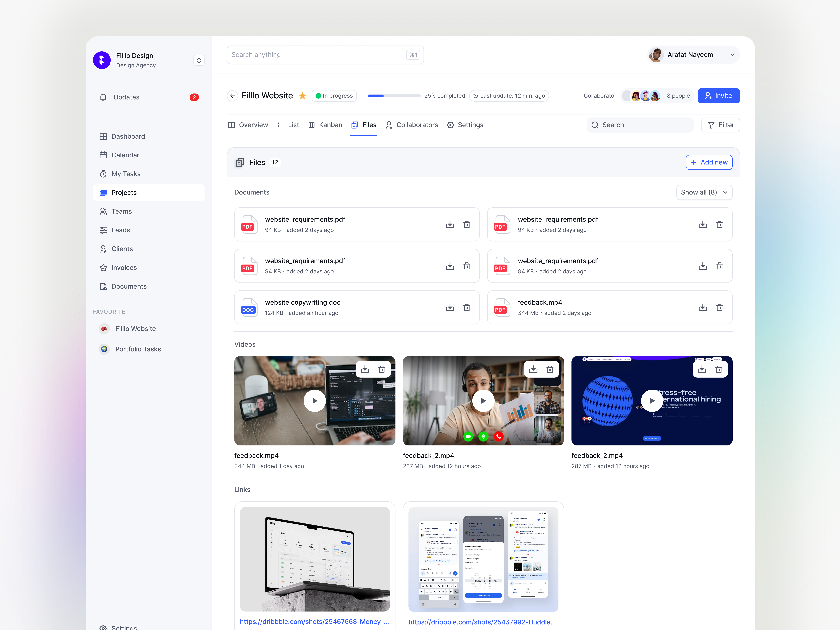Switch to the List tab
This screenshot has width=840, height=630.
click(288, 125)
